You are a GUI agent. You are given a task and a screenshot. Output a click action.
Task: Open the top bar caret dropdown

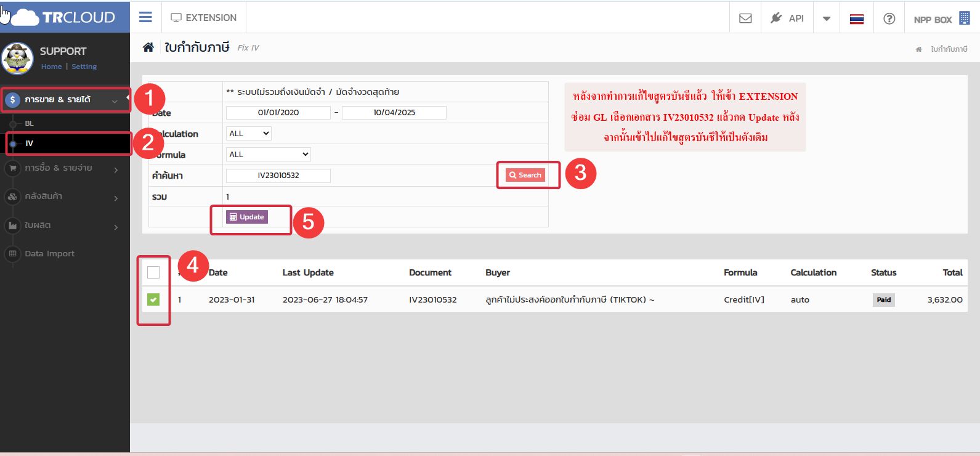pyautogui.click(x=827, y=18)
